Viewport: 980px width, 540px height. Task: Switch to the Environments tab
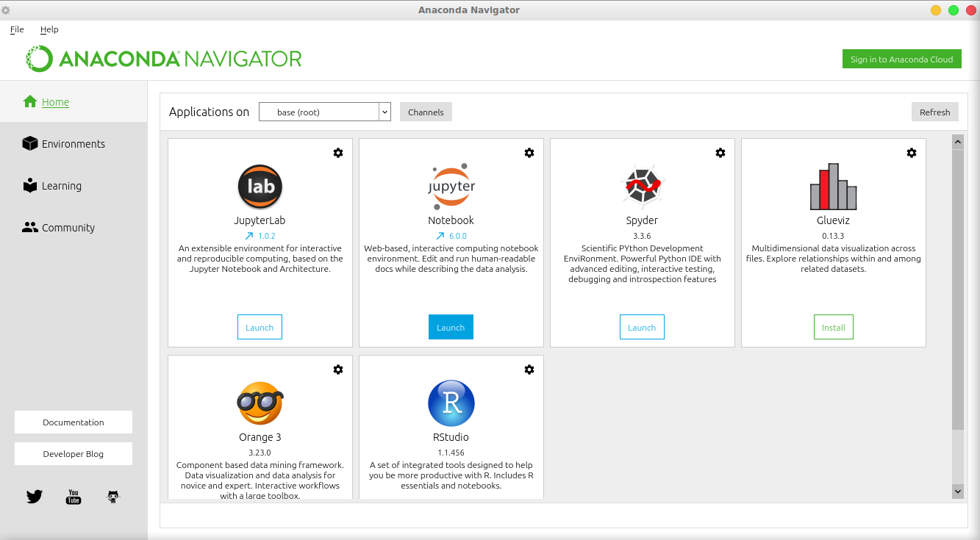click(74, 143)
